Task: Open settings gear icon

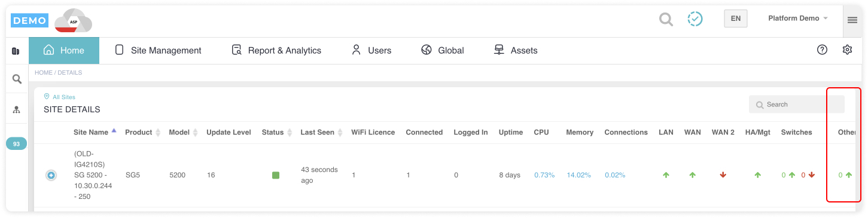Action: coord(847,50)
